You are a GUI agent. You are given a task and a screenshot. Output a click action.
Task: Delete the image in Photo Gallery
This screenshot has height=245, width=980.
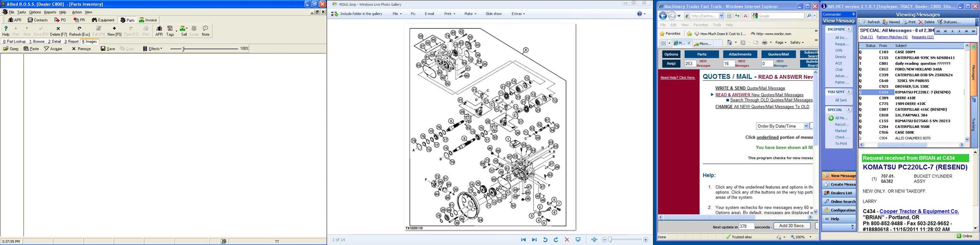tap(567, 240)
